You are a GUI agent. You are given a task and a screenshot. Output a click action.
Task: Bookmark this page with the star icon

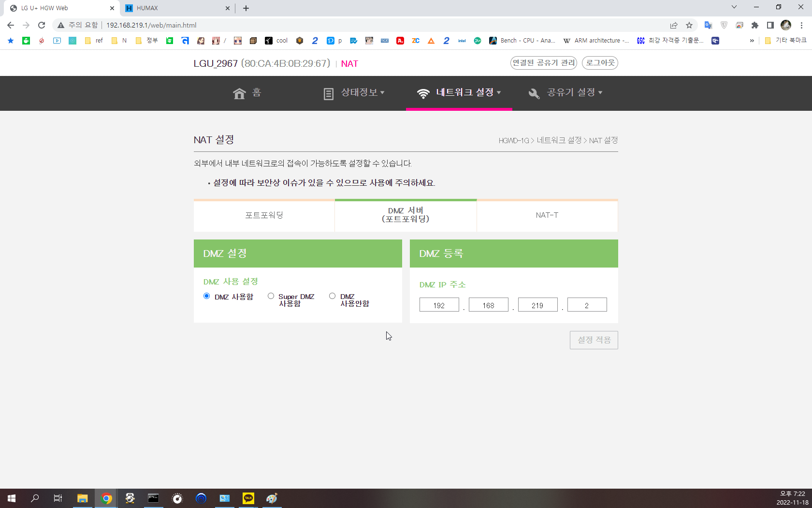coord(689,25)
